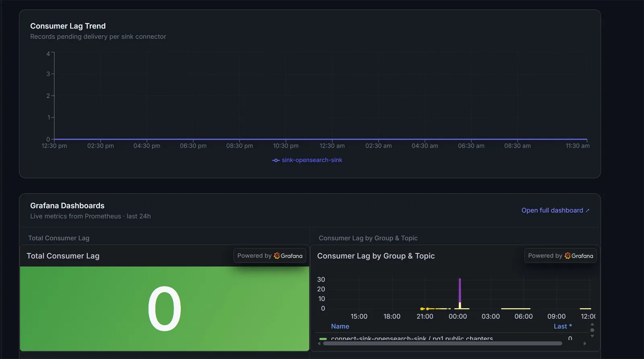Click the sink-opensearch-sink legend marker icon
644x359 pixels.
click(276, 160)
